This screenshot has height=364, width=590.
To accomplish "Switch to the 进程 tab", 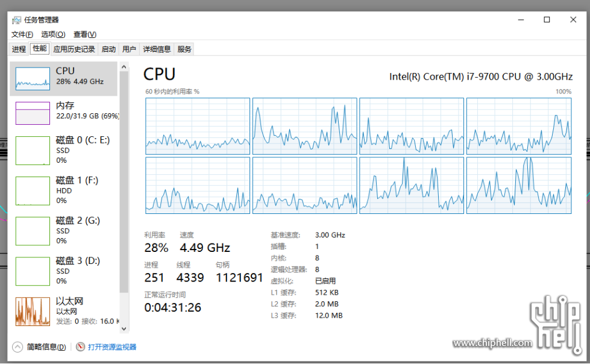I will [19, 49].
